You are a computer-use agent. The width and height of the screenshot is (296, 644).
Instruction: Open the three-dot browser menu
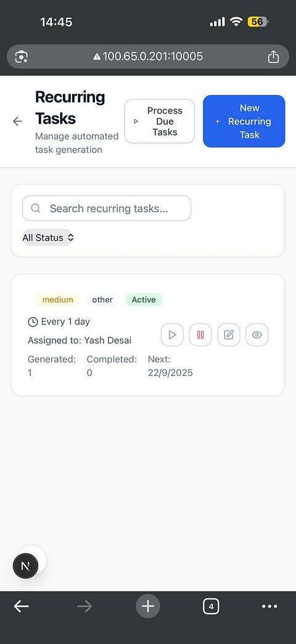(x=269, y=606)
